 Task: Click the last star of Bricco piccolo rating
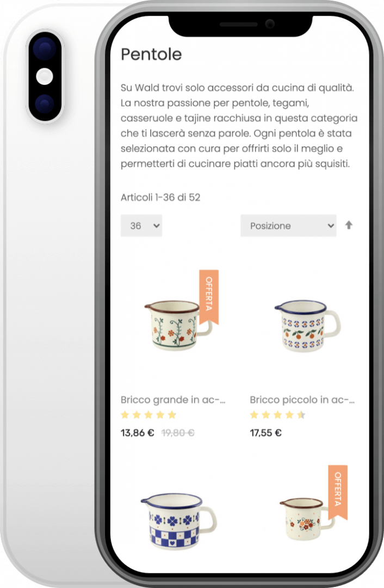[x=301, y=415]
